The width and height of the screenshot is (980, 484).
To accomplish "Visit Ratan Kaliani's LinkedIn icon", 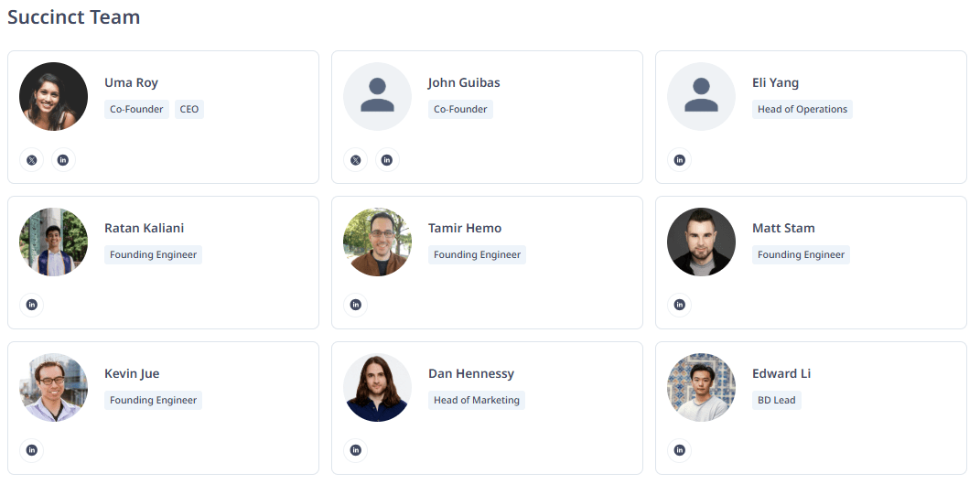I will pos(32,305).
